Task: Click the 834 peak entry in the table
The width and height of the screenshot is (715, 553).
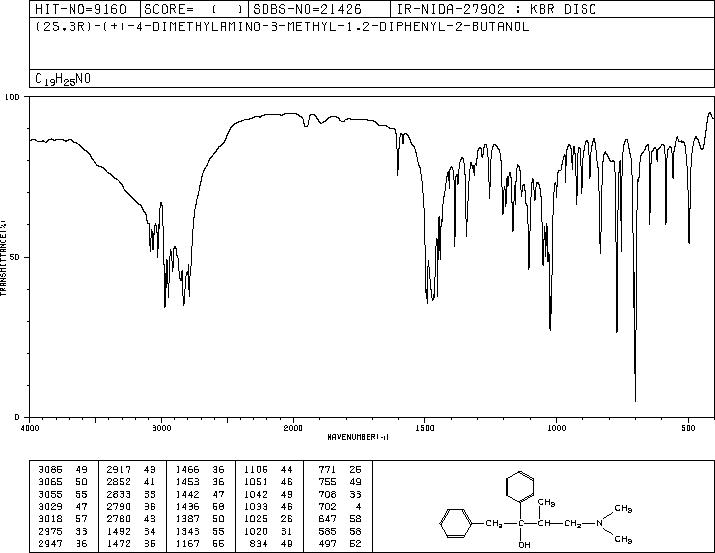Action: click(x=271, y=543)
